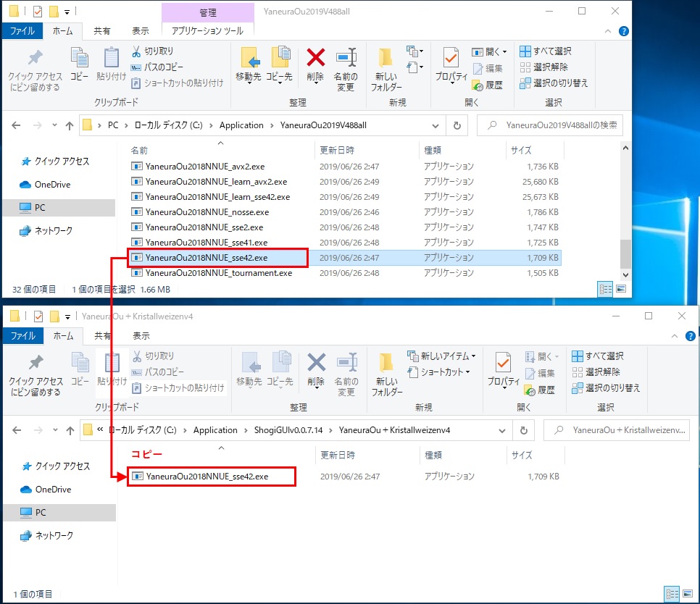Open recent locations dropdown in top window
The width and height of the screenshot is (700, 604).
point(54,125)
